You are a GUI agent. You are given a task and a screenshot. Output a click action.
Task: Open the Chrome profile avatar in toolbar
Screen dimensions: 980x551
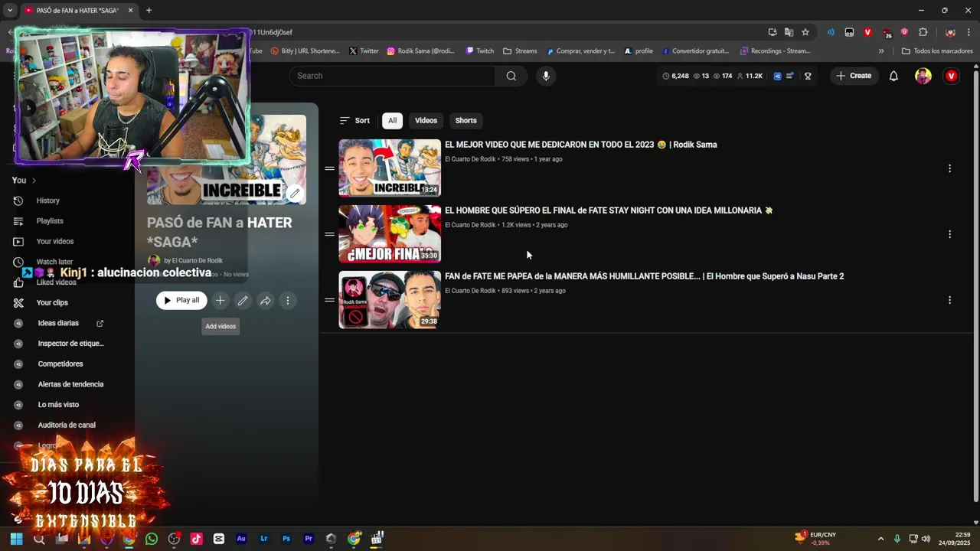click(950, 32)
